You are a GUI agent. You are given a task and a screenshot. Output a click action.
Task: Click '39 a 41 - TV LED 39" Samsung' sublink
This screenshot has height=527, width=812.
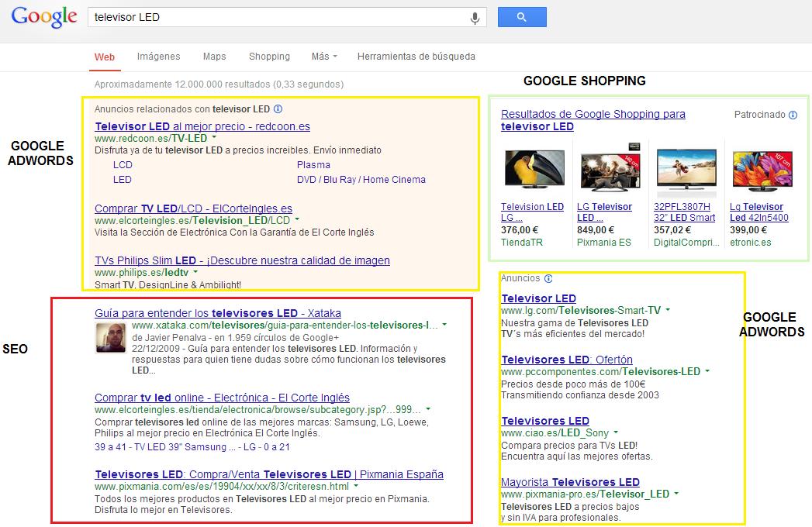click(165, 446)
